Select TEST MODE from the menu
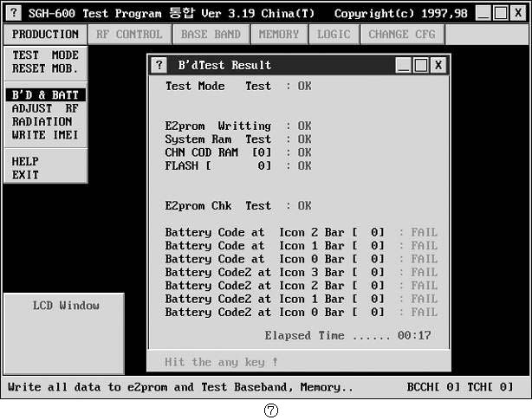Image resolution: width=532 pixels, height=420 pixels. (45, 55)
